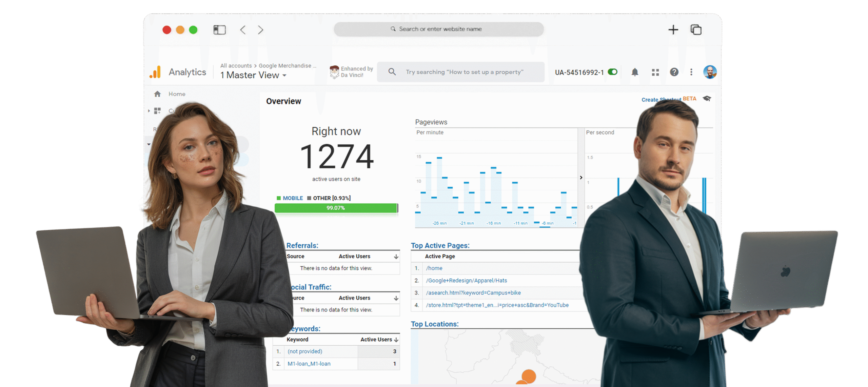
Task: Expand the collapsed sidebar section chevron
Action: pyautogui.click(x=149, y=111)
